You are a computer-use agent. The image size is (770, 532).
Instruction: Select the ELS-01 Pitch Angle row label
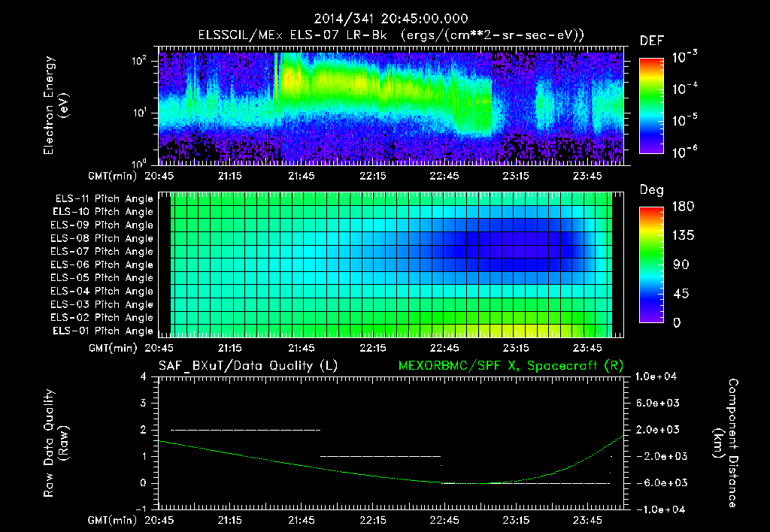103,331
